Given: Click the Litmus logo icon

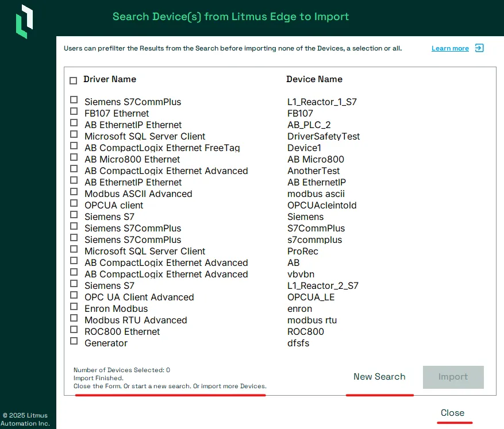Looking at the screenshot, I should click(25, 21).
